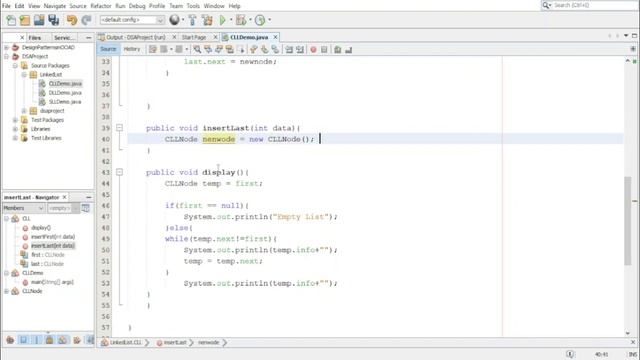
Task: Uncomment the line with the editor toolbar icon
Action: [x=349, y=50]
